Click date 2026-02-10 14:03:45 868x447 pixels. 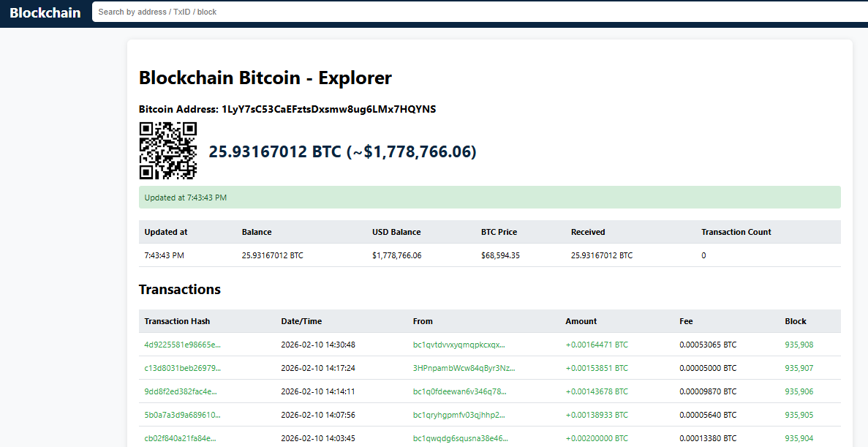tap(318, 437)
